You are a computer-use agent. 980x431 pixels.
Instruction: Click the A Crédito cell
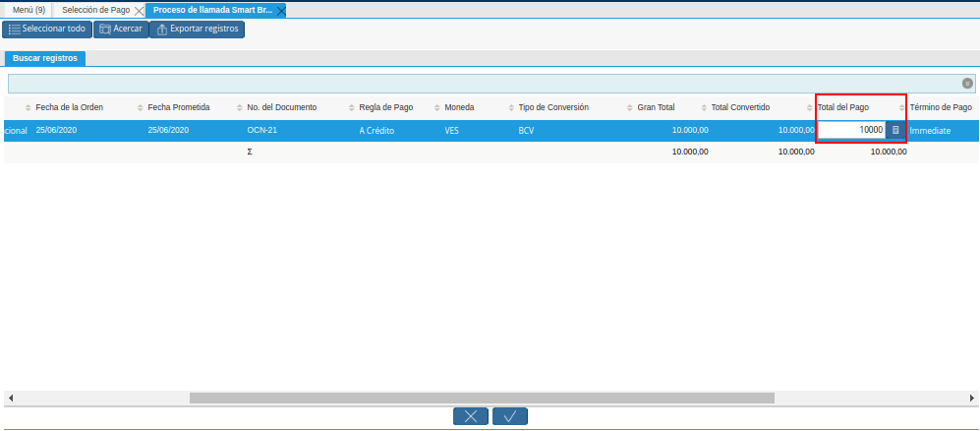pyautogui.click(x=376, y=131)
